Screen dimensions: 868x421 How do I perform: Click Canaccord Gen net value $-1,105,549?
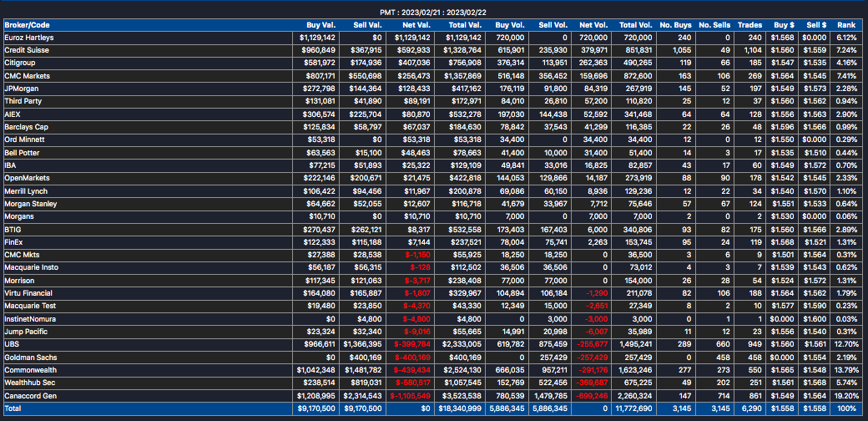pos(410,395)
